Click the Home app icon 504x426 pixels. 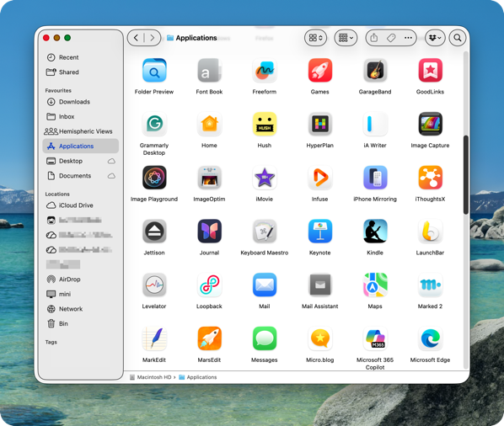pos(209,124)
